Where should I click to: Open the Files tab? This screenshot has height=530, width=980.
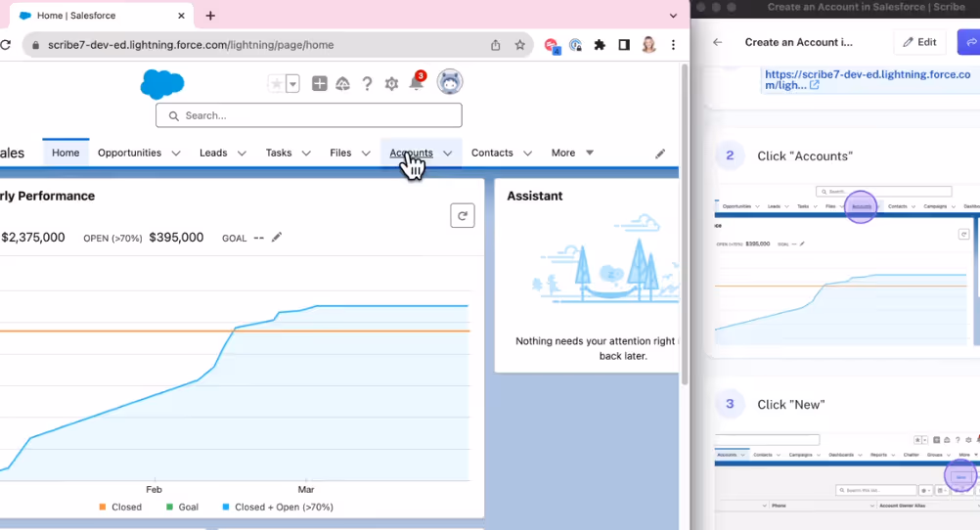(340, 153)
